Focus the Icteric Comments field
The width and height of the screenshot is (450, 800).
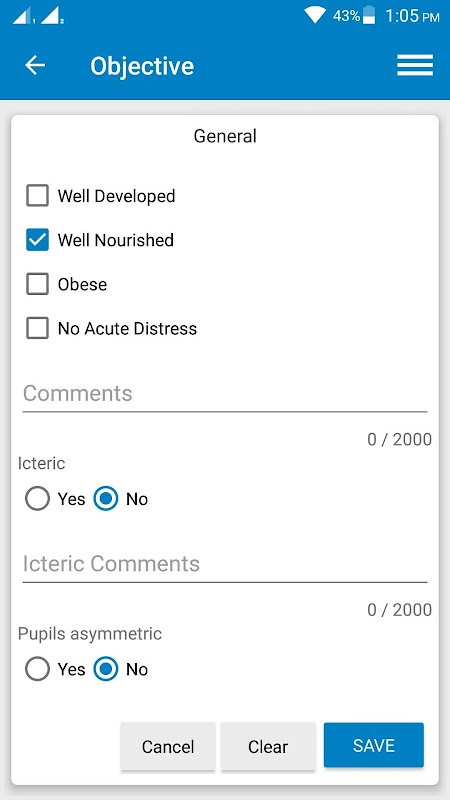[224, 564]
